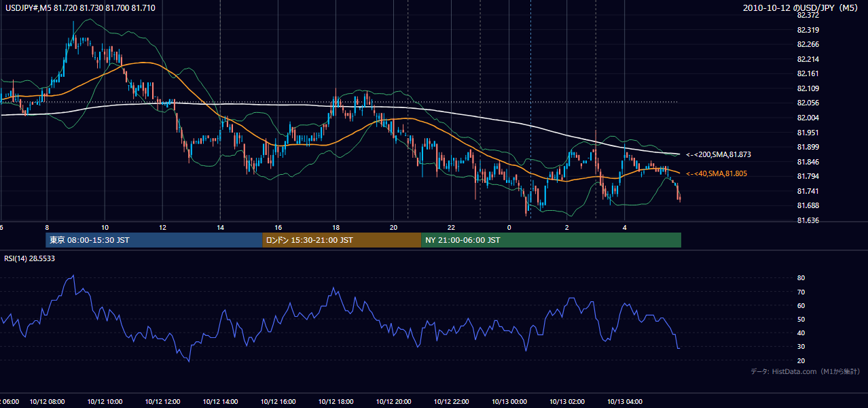
Task: Click the 200,SMA,81.873 moving average label
Action: [719, 154]
